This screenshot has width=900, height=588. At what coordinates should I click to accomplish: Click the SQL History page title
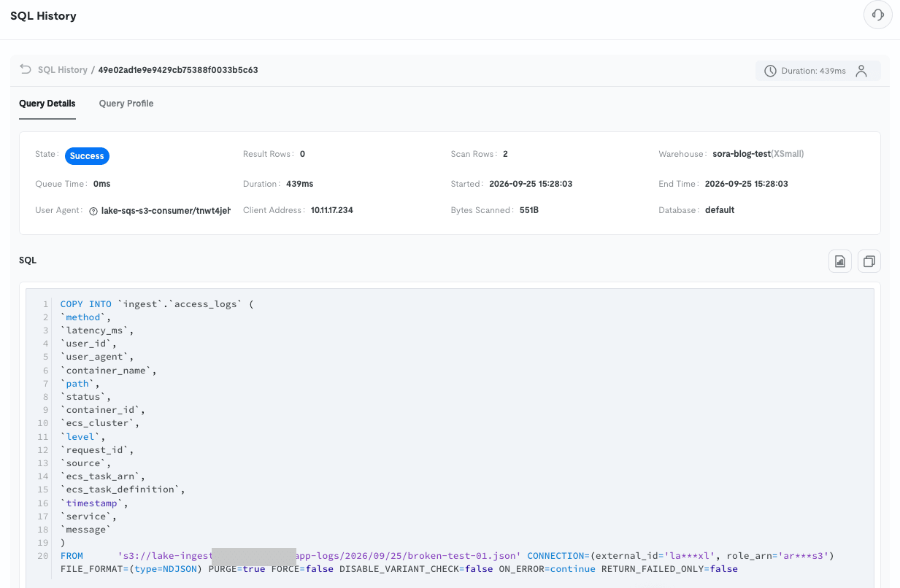coord(43,15)
